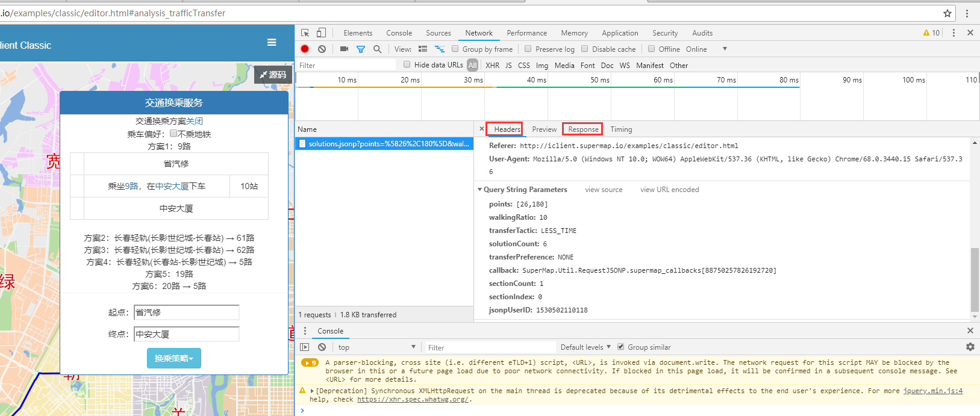
Task: Open the top JavaScript context dropdown
Action: 377,347
